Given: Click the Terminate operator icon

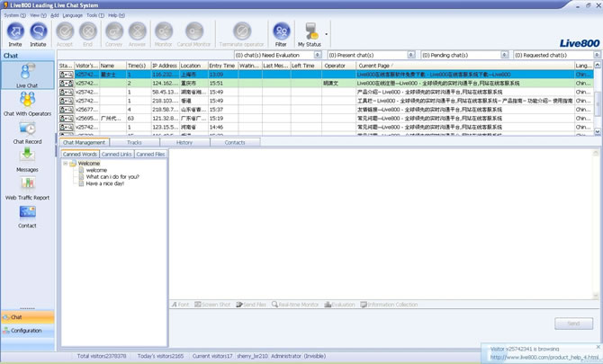Looking at the screenshot, I should 242,31.
